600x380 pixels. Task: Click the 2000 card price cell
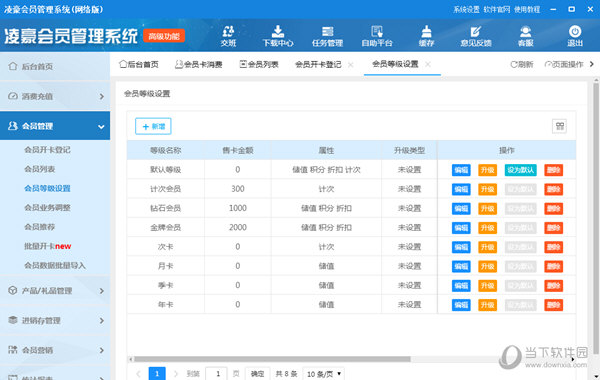click(x=238, y=227)
